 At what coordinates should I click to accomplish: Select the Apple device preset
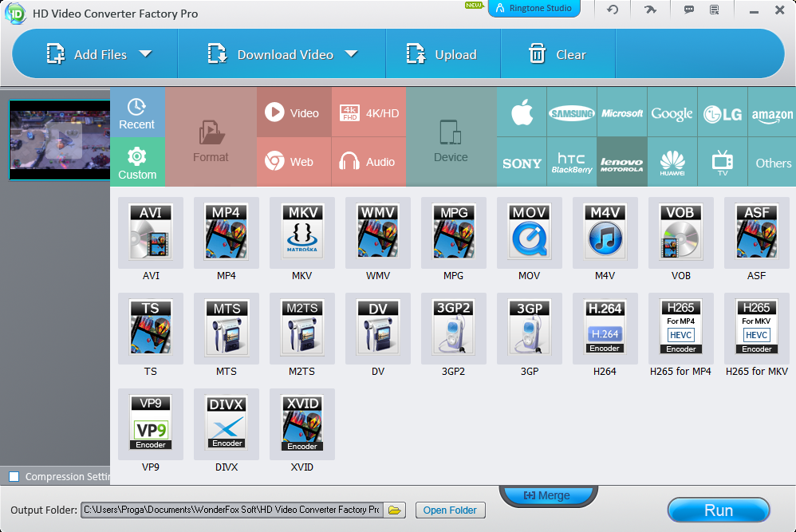click(522, 112)
